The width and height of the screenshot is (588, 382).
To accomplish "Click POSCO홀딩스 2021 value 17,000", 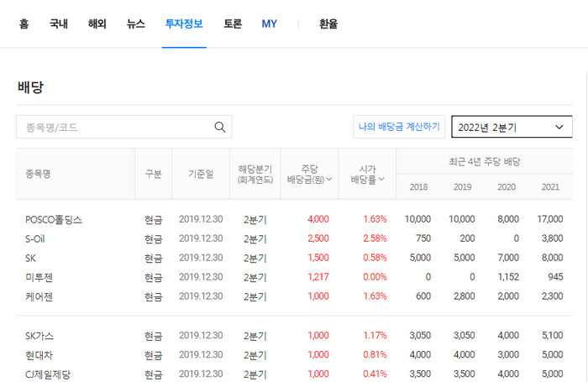I will click(x=549, y=219).
